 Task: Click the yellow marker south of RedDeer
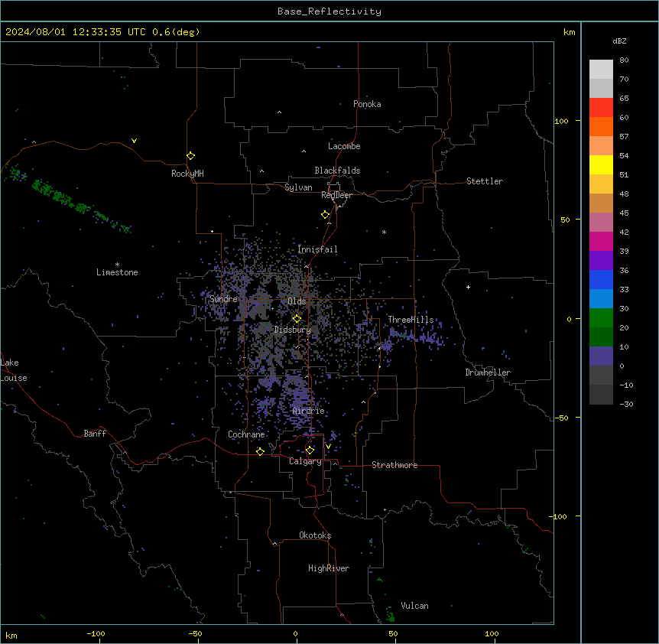(x=326, y=215)
